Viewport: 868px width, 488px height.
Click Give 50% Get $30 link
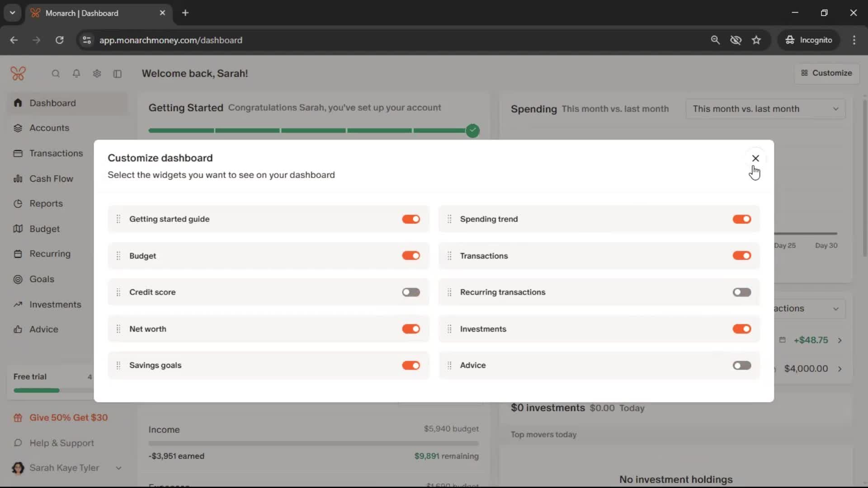point(68,418)
